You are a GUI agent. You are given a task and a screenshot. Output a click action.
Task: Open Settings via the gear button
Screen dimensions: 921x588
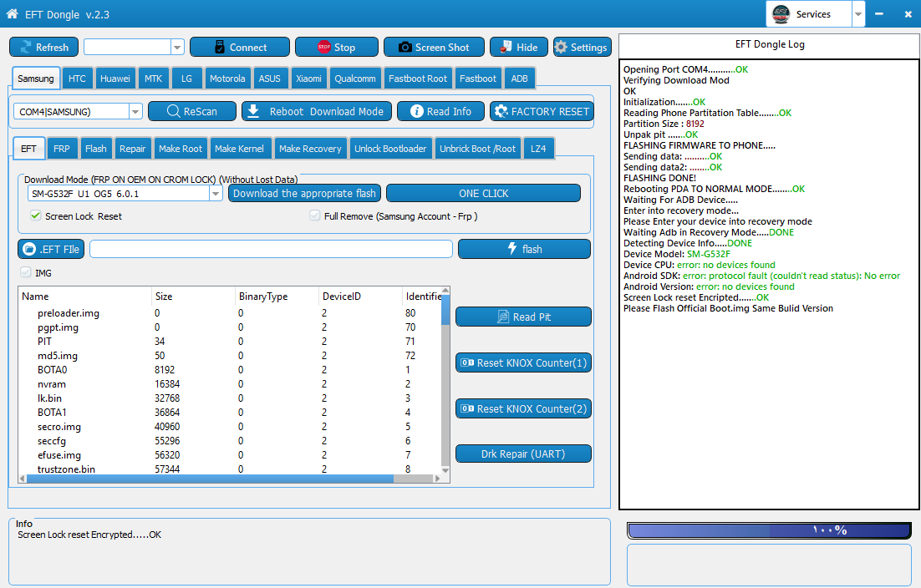pyautogui.click(x=582, y=47)
